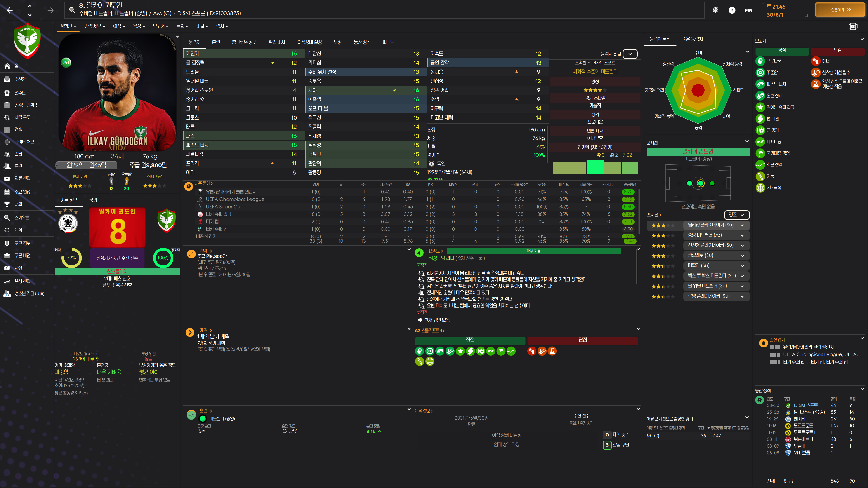Click the back arrow navigation icon
The width and height of the screenshot is (868, 488).
pyautogui.click(x=10, y=10)
